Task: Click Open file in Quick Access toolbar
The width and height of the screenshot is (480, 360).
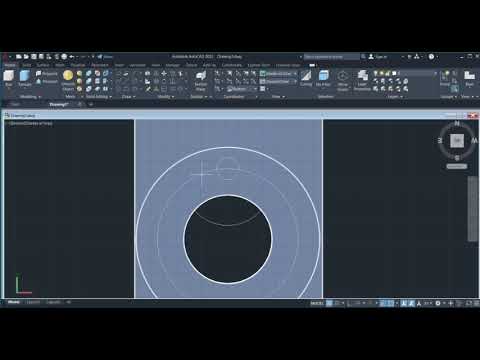Action: (x=26, y=57)
